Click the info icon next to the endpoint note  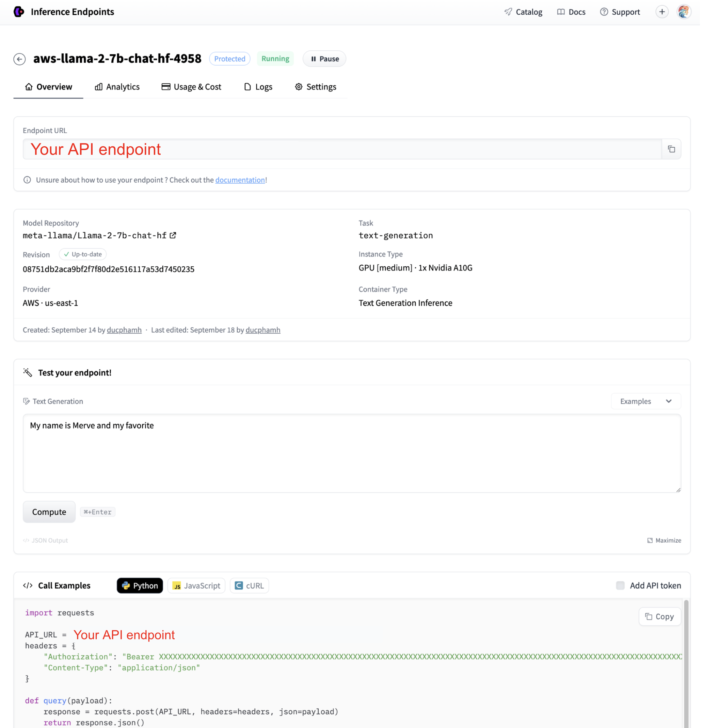coord(27,180)
